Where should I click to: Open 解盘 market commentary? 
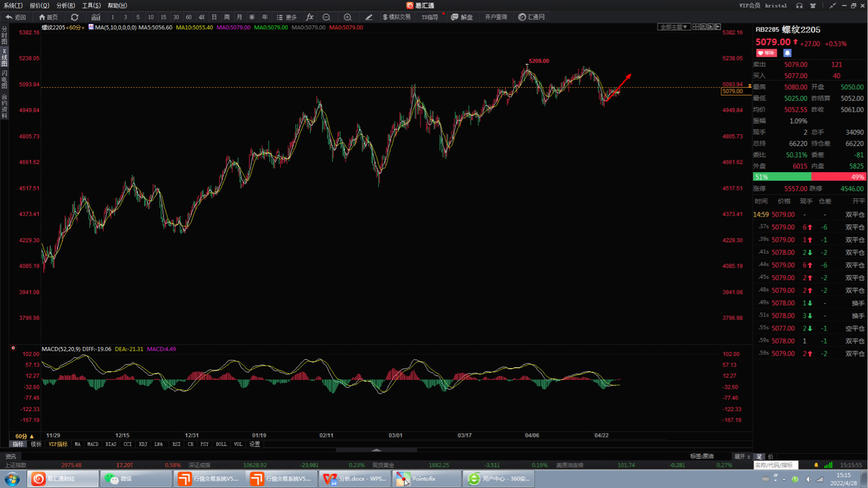(462, 17)
